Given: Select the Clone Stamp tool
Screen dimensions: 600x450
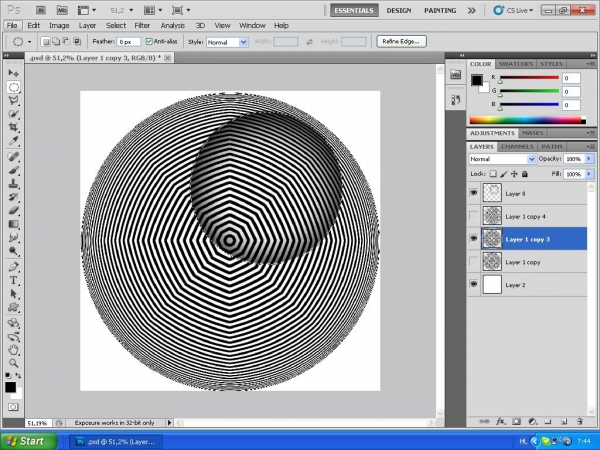Looking at the screenshot, I should [13, 183].
